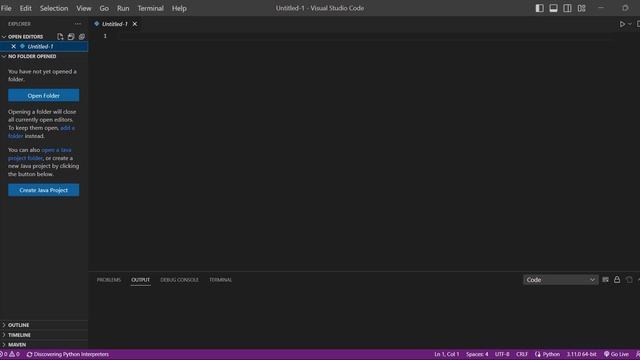Switch to the Terminal panel tab
Screen dimensions: 640x360
[220, 280]
